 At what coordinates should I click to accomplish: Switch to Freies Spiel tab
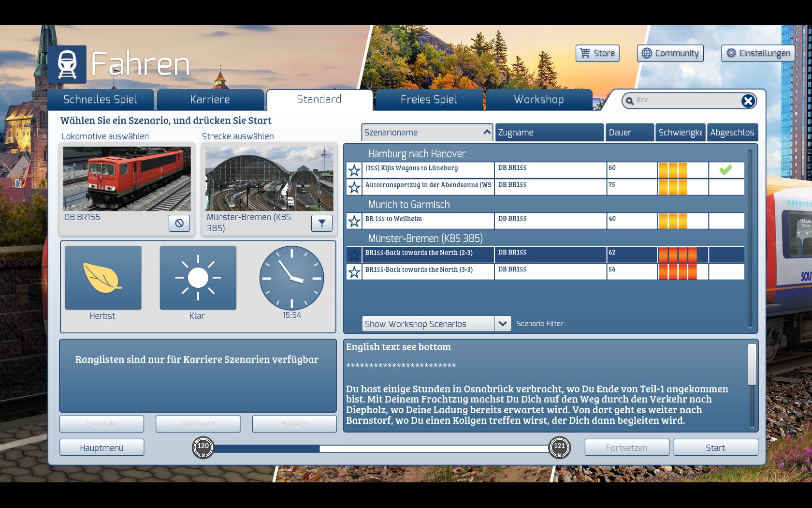pyautogui.click(x=429, y=100)
